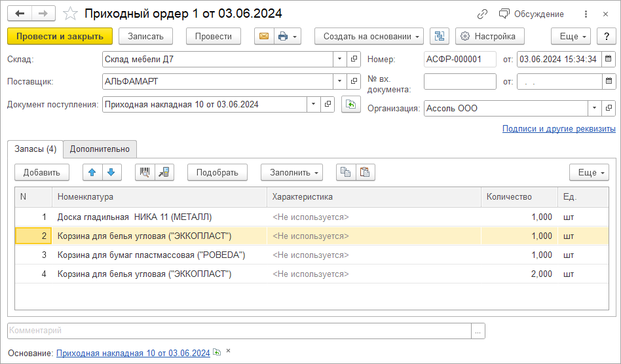Select the Запасы (4) tab

(35, 149)
